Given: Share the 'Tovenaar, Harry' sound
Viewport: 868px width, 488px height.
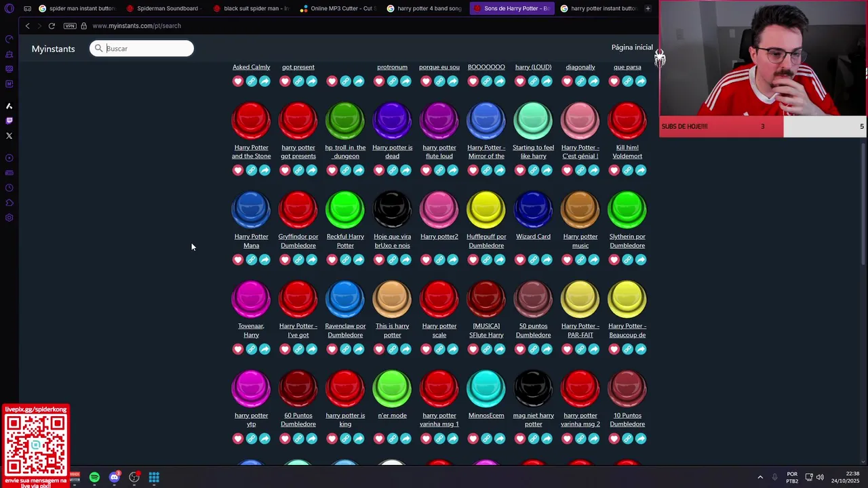Looking at the screenshot, I should 264,349.
